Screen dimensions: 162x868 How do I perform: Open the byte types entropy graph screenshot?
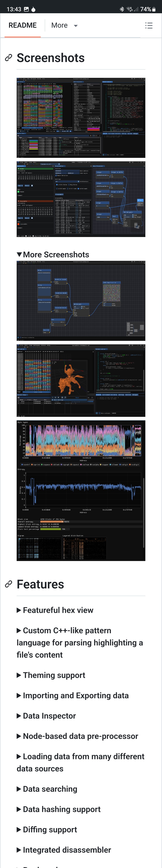[x=81, y=490]
